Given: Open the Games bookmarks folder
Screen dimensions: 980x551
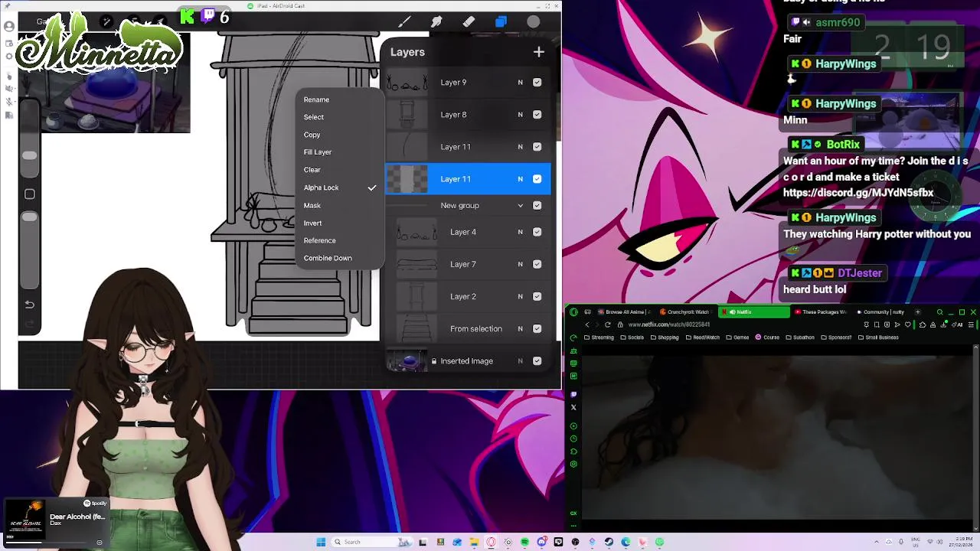Looking at the screenshot, I should tap(737, 337).
